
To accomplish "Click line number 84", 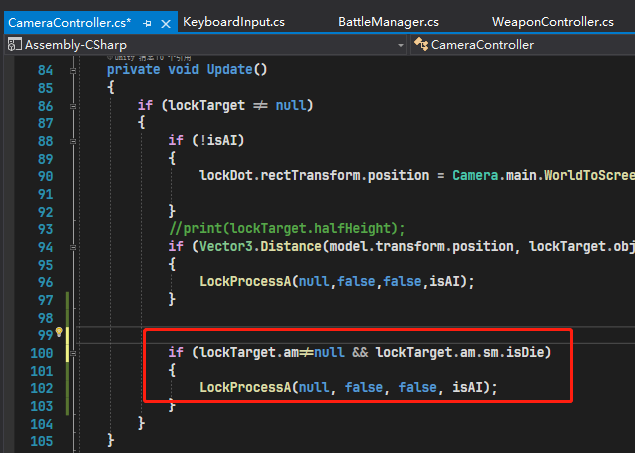I will coord(45,70).
